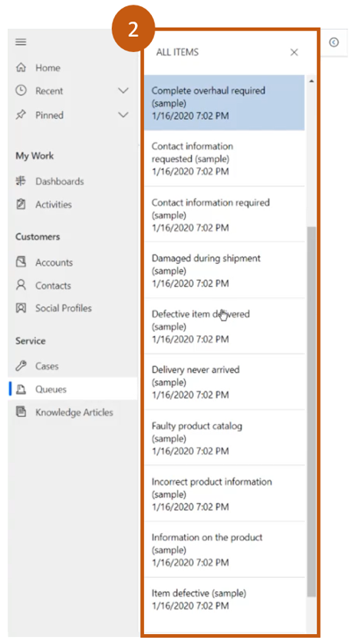Open Dashboards via its grid icon
Screen dimensions: 352x644
click(21, 181)
